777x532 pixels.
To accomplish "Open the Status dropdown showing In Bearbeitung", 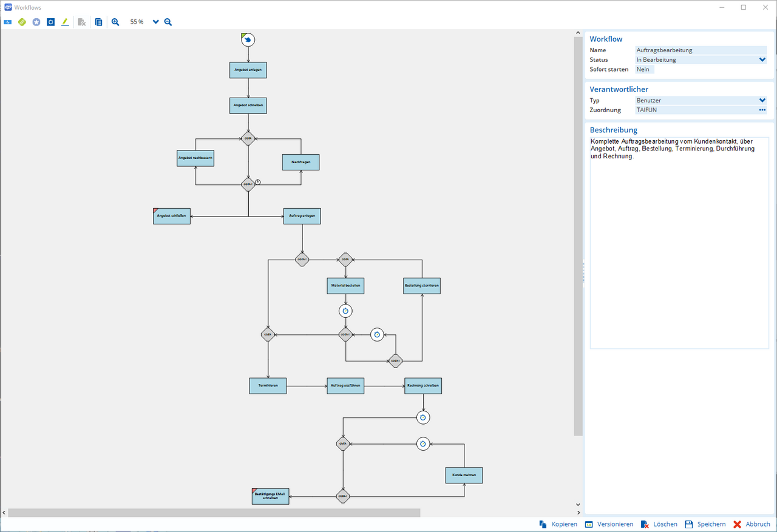I will click(x=762, y=59).
